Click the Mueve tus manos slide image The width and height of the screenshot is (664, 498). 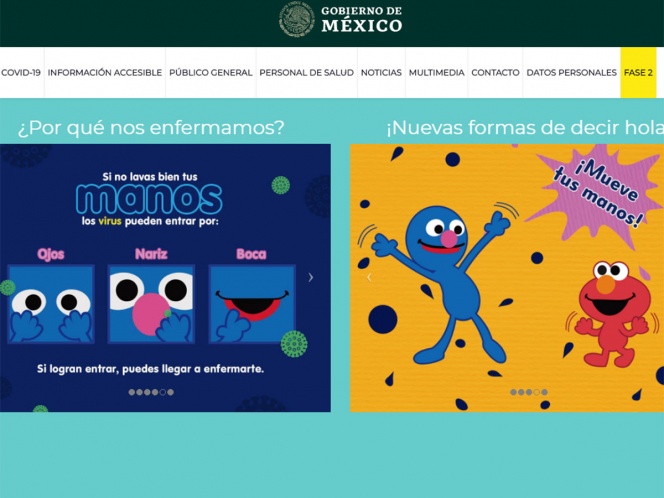(x=507, y=278)
